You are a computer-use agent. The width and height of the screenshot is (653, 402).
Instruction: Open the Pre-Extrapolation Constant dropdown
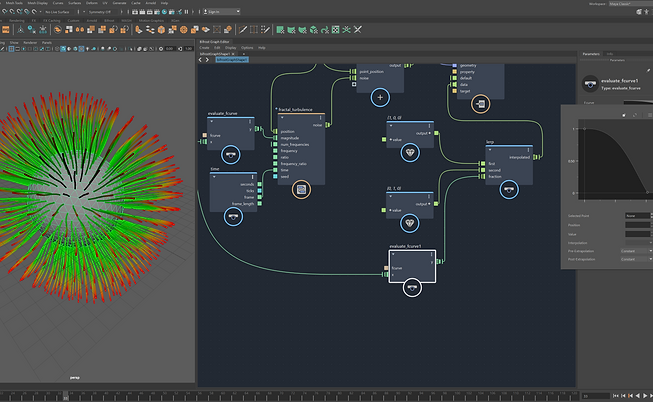pos(637,251)
